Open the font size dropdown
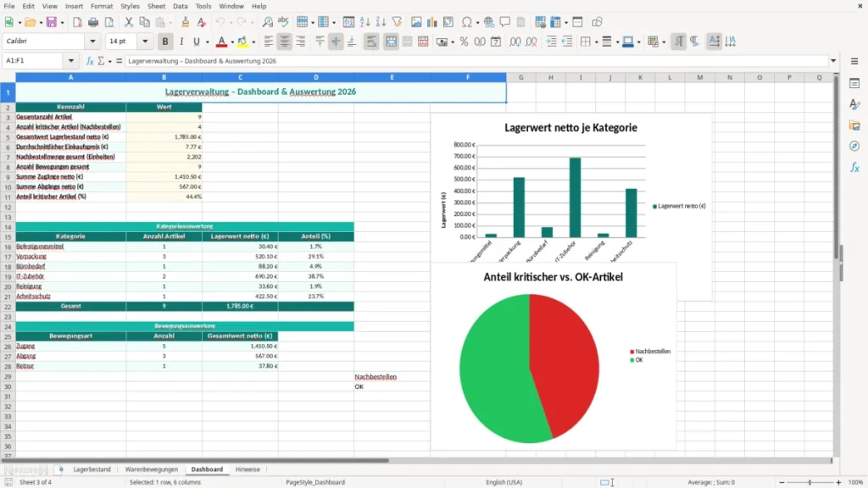The height and width of the screenshot is (488, 868). (145, 41)
